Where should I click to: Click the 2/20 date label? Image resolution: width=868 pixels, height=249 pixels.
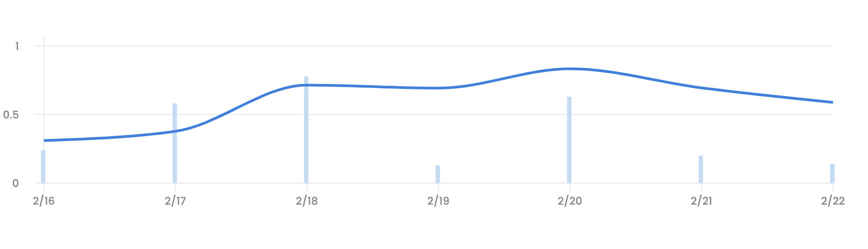click(x=570, y=201)
